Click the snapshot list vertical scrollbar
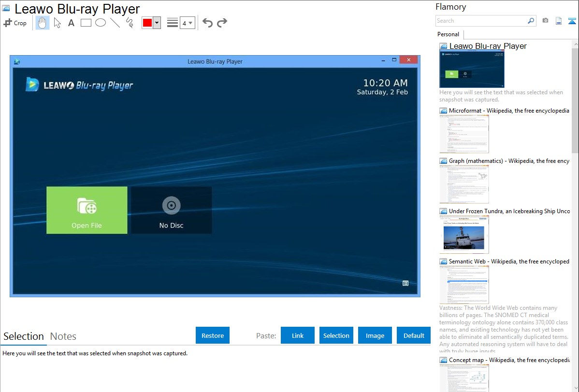This screenshot has height=392, width=579. point(575,100)
